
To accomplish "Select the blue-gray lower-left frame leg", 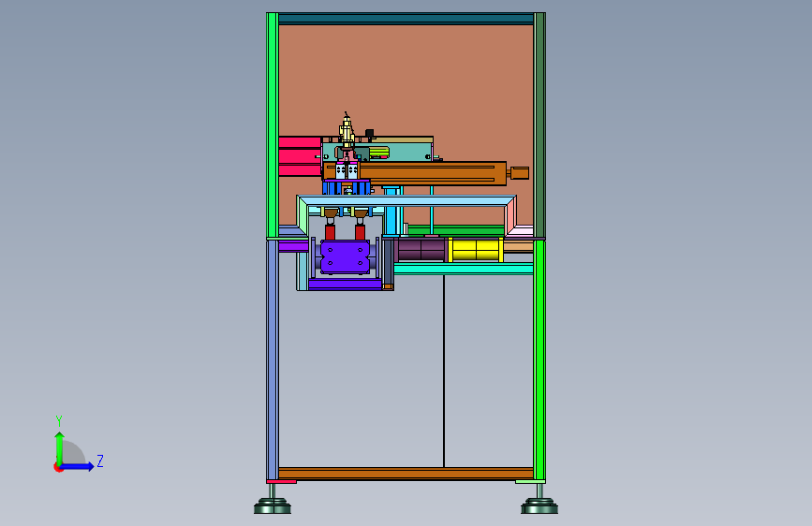I will click(273, 359).
